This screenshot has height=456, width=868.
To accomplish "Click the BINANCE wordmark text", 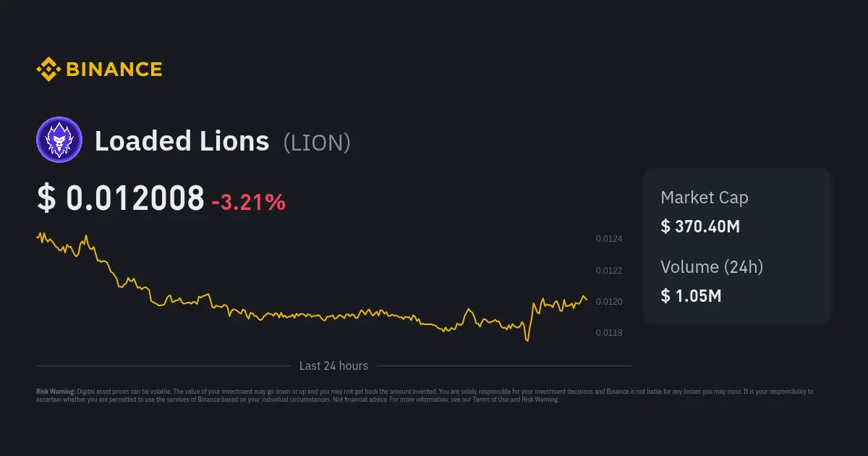I will pos(114,69).
